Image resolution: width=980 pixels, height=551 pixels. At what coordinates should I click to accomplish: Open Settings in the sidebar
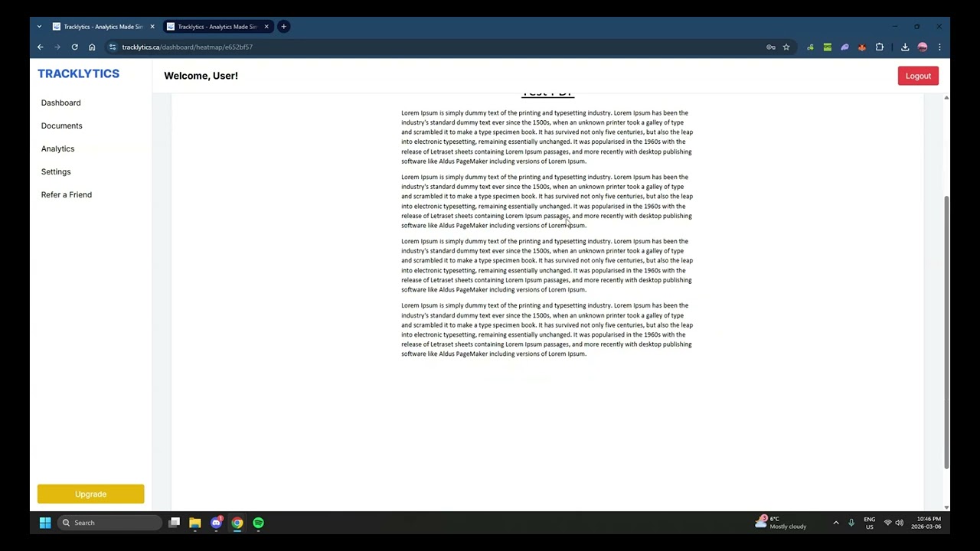point(56,171)
